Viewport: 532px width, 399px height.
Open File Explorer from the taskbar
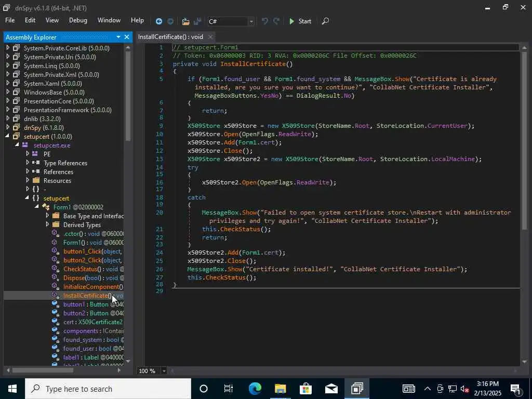[x=280, y=389]
